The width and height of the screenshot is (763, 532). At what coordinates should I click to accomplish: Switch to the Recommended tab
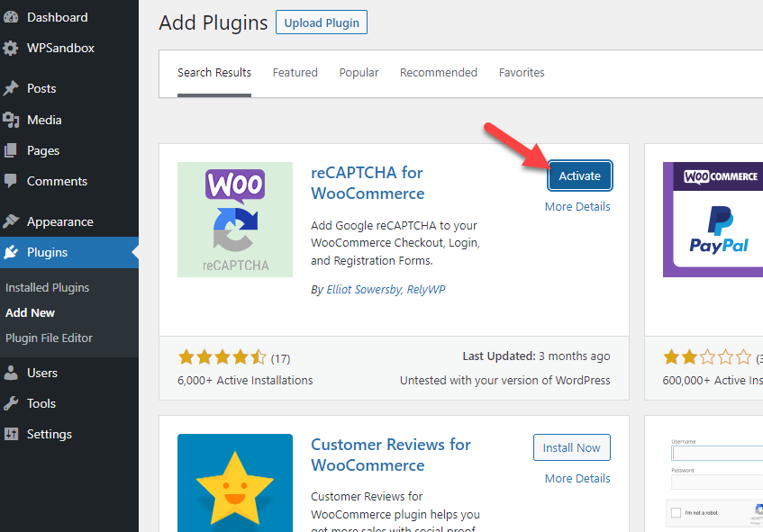tap(439, 73)
